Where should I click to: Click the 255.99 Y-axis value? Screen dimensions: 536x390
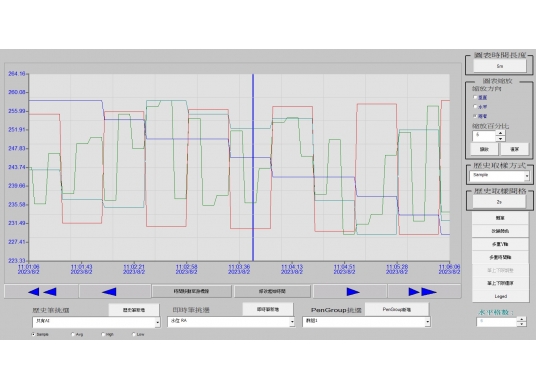[17, 111]
